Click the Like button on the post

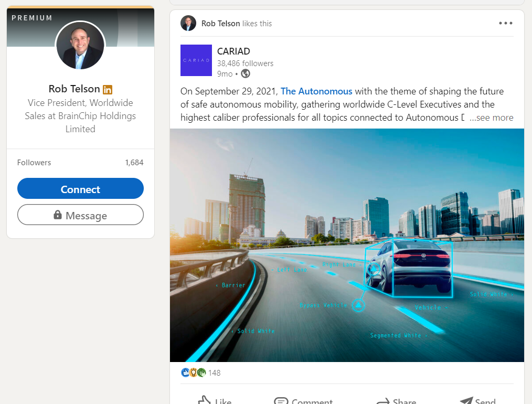point(215,401)
